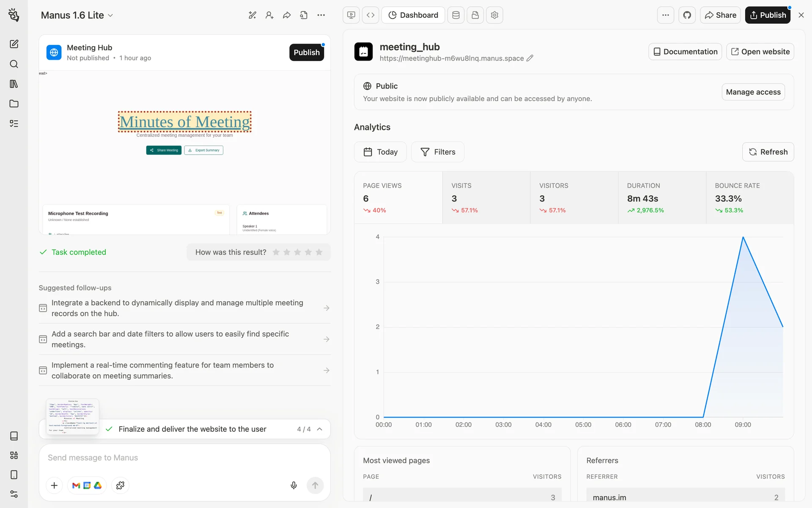Click the GitHub icon in top bar
This screenshot has height=508, width=812.
[x=687, y=15]
